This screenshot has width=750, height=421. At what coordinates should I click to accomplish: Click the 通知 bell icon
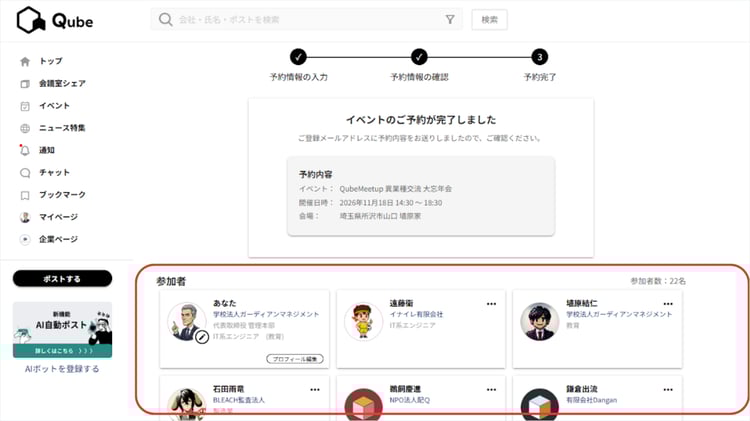(x=25, y=150)
